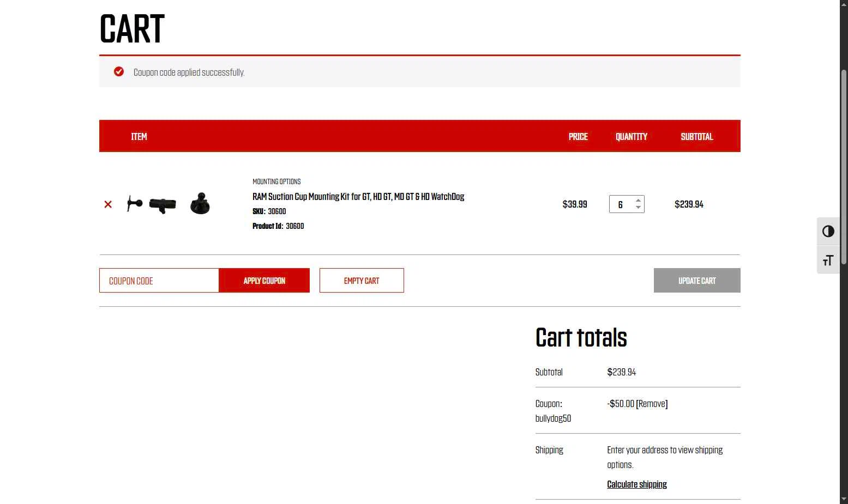Toggle the high contrast accessibility icon
The width and height of the screenshot is (848, 504).
tap(828, 232)
